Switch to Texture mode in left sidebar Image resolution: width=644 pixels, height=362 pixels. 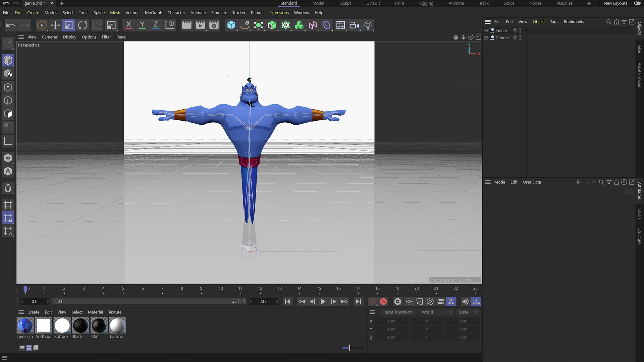(8, 74)
